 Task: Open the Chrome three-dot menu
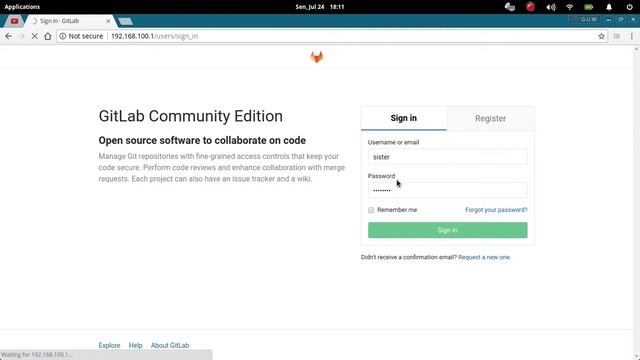coord(631,36)
